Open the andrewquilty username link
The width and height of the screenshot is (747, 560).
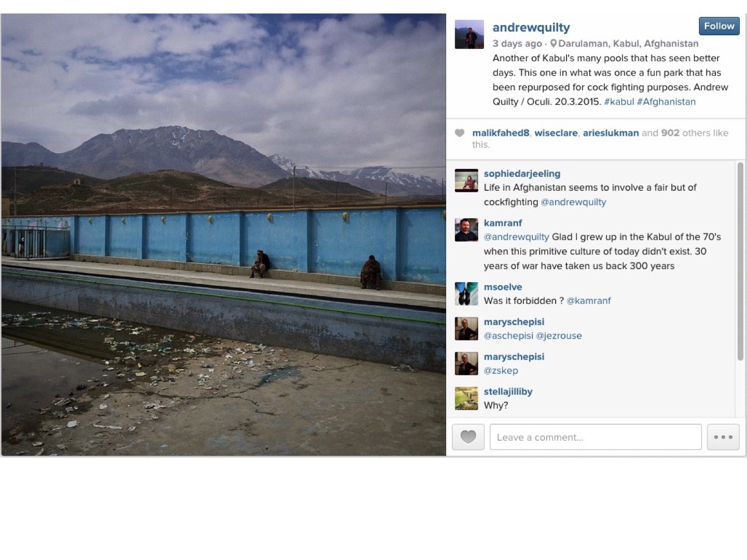[531, 27]
